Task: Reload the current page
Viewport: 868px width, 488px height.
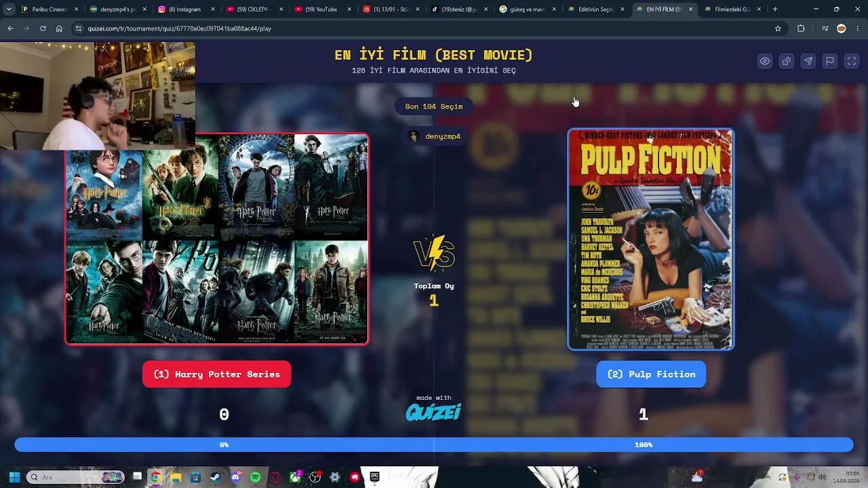Action: (x=43, y=28)
